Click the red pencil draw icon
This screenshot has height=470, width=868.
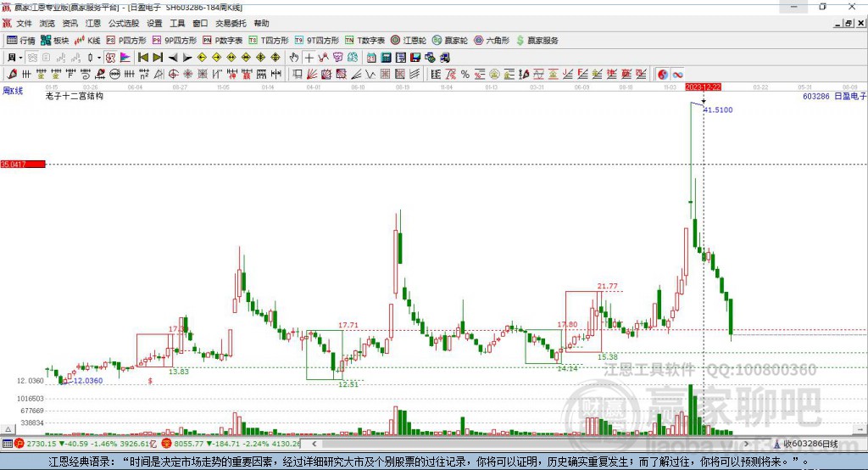click(12, 75)
